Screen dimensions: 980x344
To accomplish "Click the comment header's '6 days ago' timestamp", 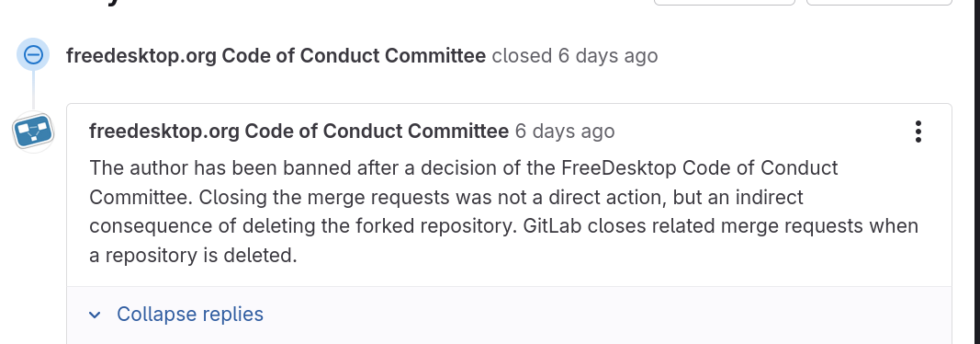I will [565, 132].
